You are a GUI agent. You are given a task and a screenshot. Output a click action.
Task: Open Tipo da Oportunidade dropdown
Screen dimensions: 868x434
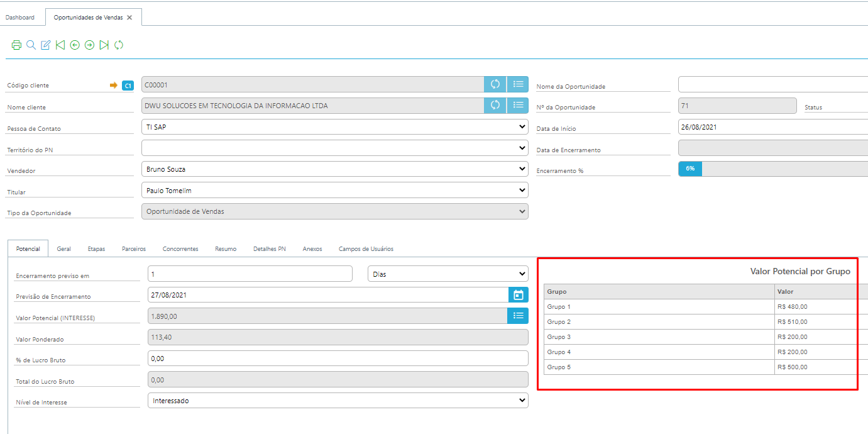pos(335,211)
